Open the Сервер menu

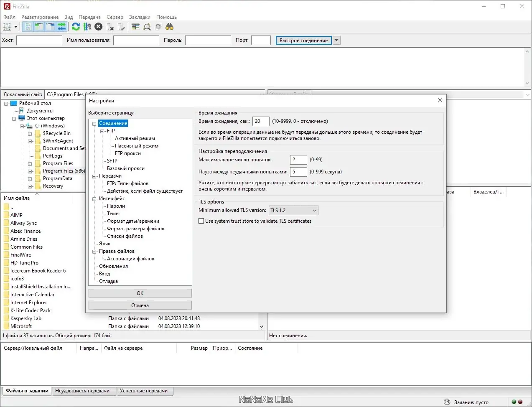click(x=115, y=17)
